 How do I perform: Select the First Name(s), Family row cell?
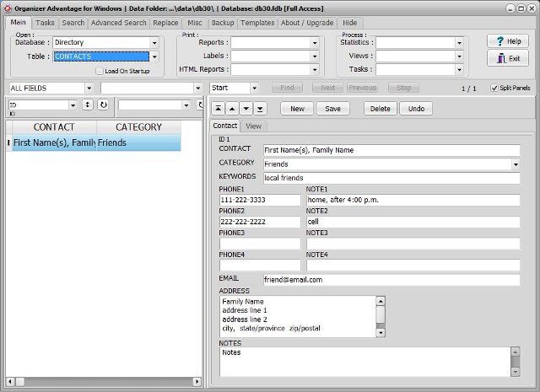[x=54, y=142]
